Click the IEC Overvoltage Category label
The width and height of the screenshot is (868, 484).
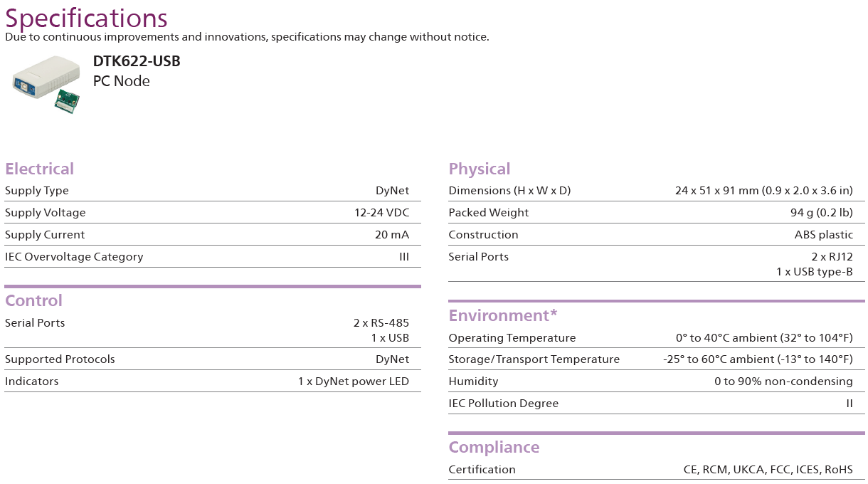[74, 257]
